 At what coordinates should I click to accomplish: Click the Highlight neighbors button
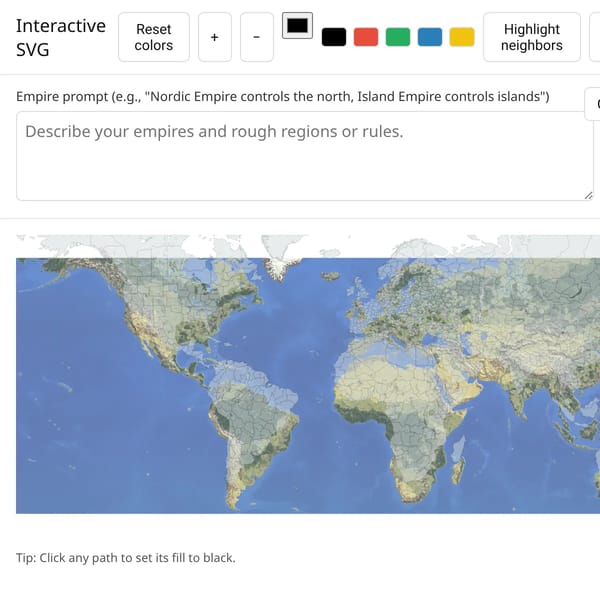pos(532,37)
